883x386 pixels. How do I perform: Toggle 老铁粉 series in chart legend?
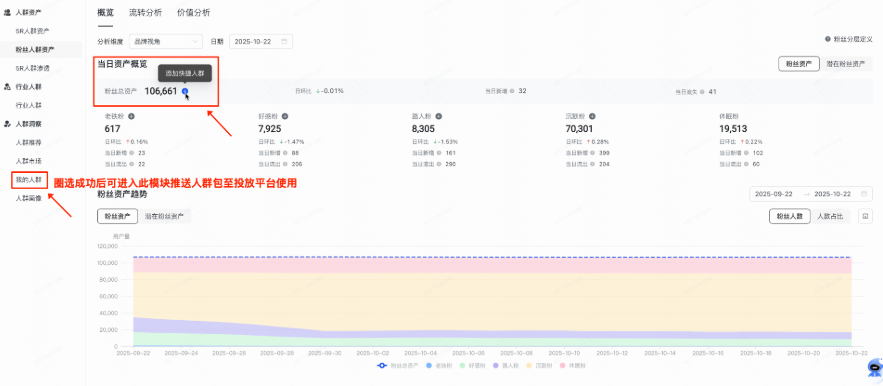[x=438, y=366]
